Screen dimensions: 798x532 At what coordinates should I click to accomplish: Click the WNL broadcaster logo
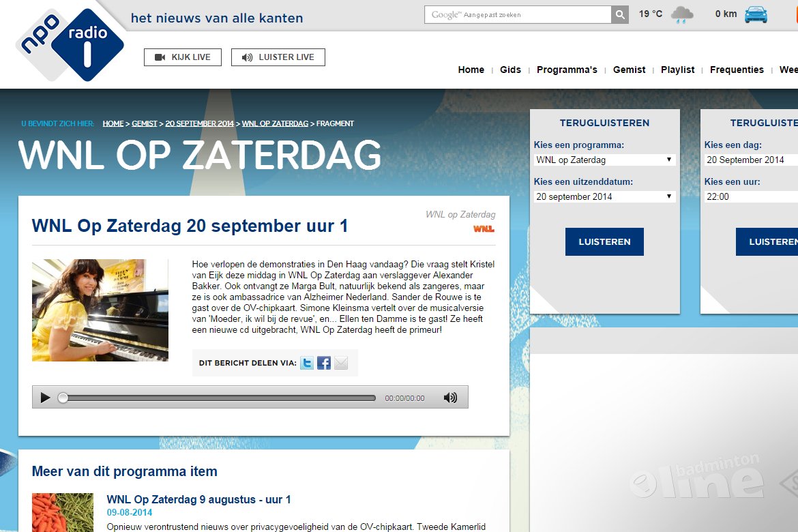[x=484, y=229]
